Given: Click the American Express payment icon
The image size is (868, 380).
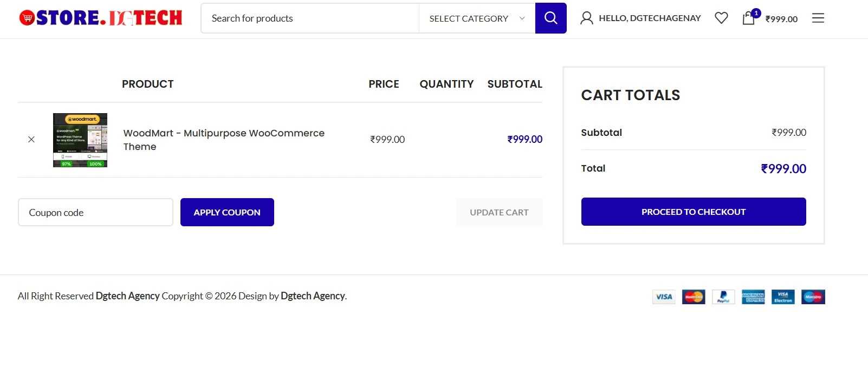Looking at the screenshot, I should click(753, 297).
